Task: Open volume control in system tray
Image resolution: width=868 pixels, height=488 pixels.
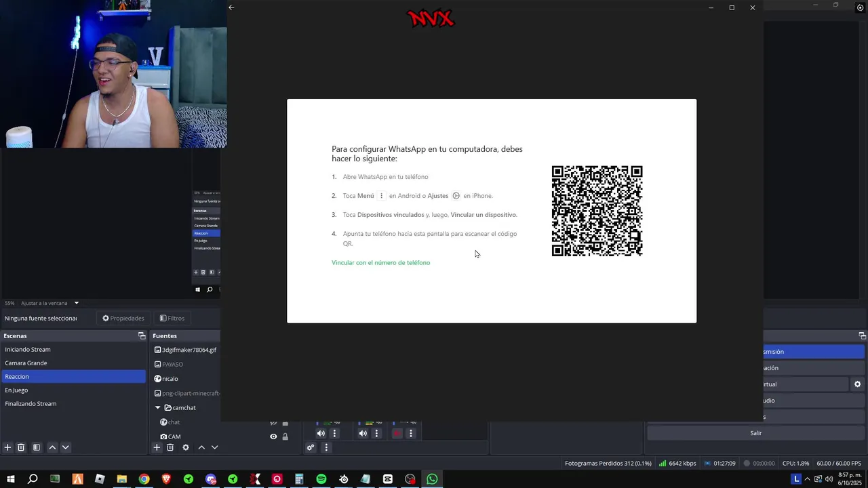Action: [829, 479]
